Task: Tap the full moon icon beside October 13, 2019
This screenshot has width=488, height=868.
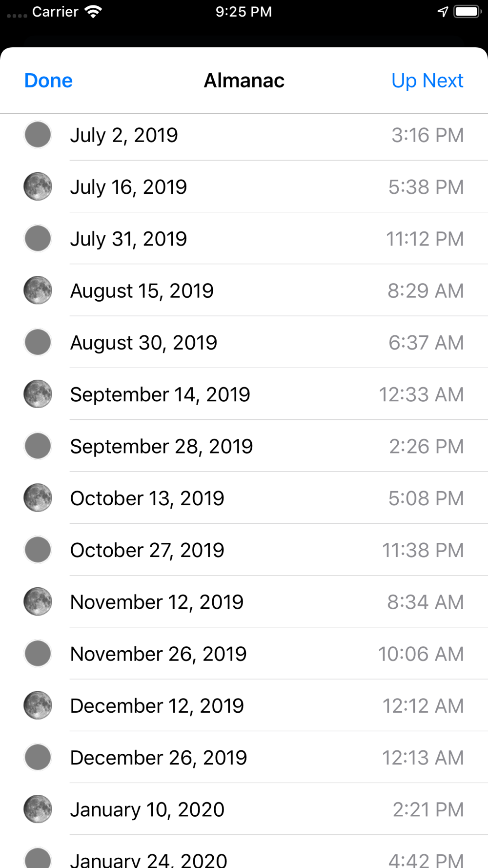Action: click(x=38, y=498)
